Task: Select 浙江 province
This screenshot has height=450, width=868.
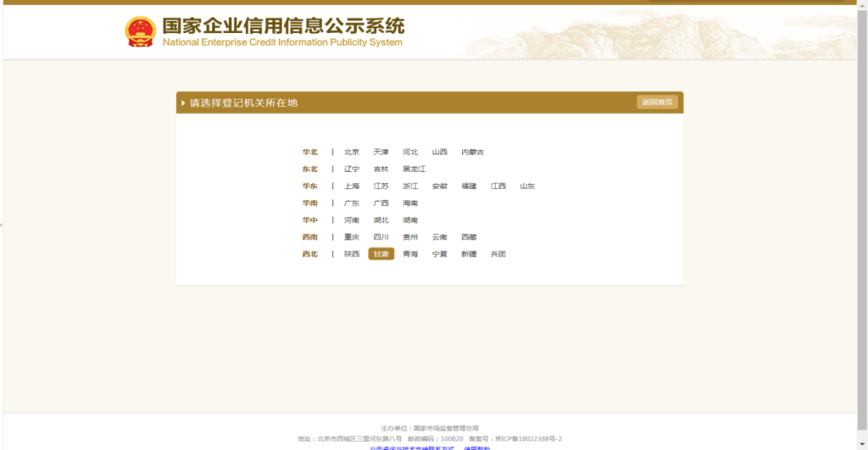Action: pos(411,186)
